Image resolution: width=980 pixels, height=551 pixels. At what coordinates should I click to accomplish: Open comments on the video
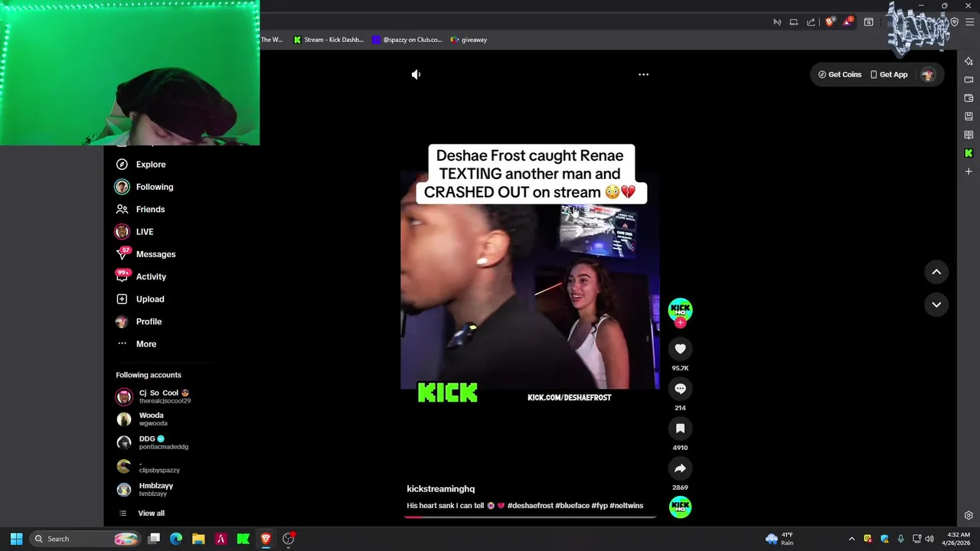coord(680,389)
